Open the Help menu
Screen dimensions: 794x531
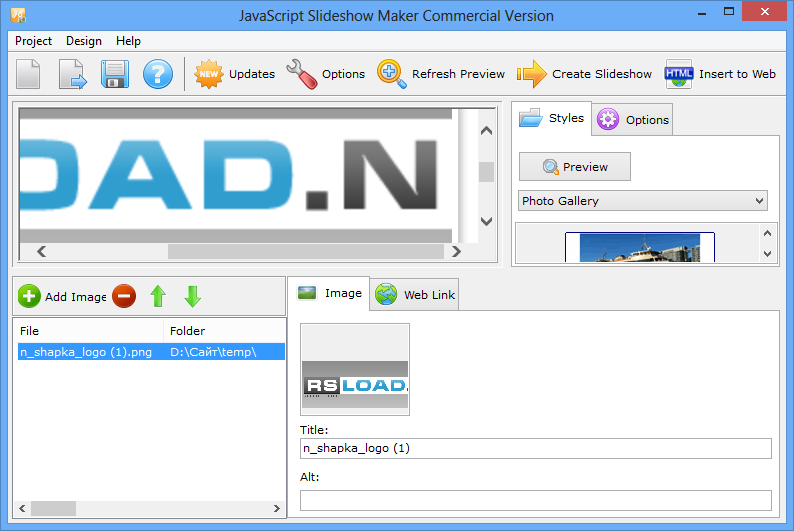coord(128,41)
